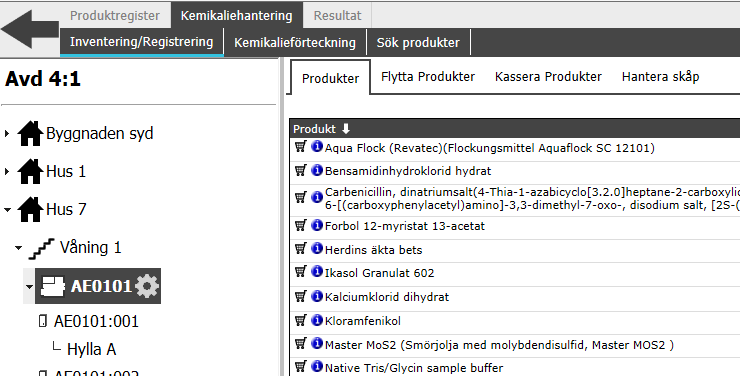The height and width of the screenshot is (376, 740).
Task: Switch to the Kemikaliehantering tab
Action: (x=236, y=16)
